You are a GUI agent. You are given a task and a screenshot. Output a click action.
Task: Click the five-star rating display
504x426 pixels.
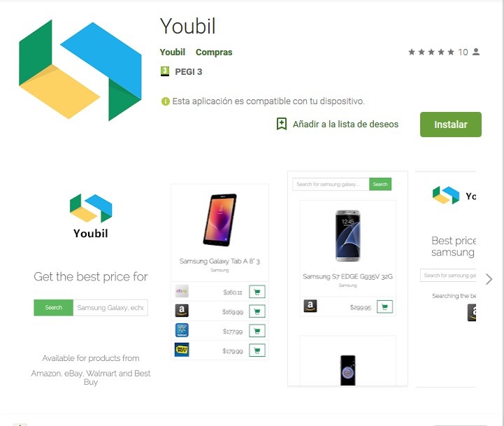click(x=431, y=52)
